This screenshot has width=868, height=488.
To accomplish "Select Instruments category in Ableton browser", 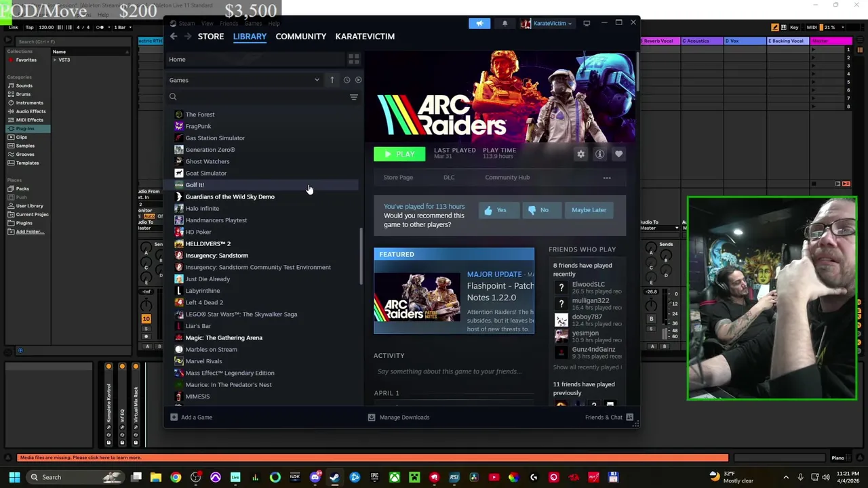I will click(29, 102).
